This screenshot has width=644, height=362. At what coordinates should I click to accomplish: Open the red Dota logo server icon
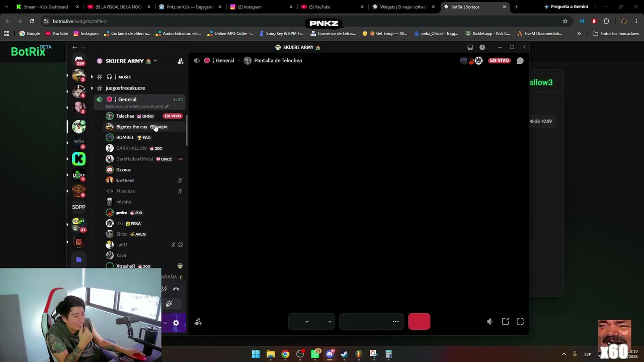coord(79,242)
